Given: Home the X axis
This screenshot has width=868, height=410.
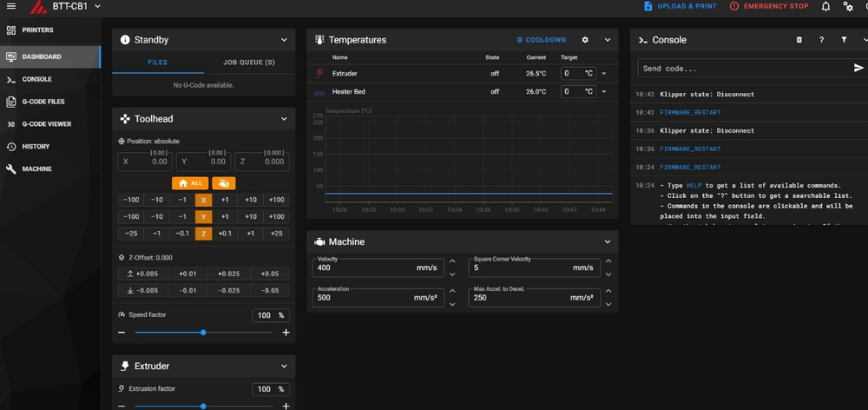Looking at the screenshot, I should pos(203,200).
